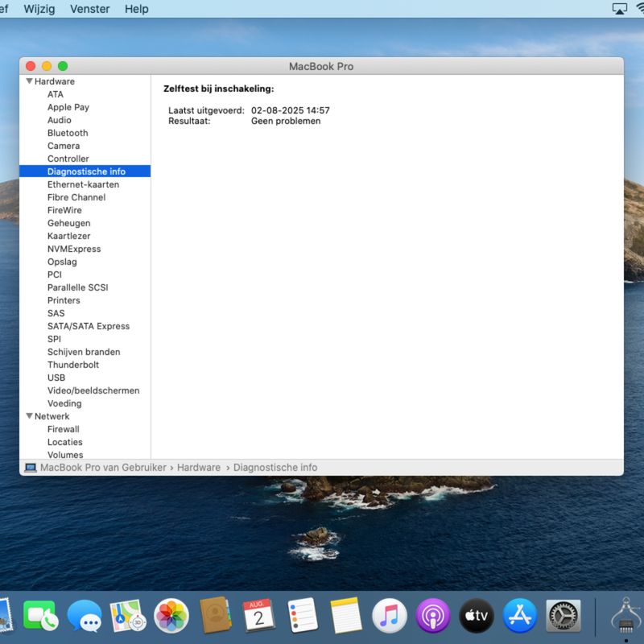The width and height of the screenshot is (644, 644).
Task: Open the Photos app in Dock
Action: point(171,616)
